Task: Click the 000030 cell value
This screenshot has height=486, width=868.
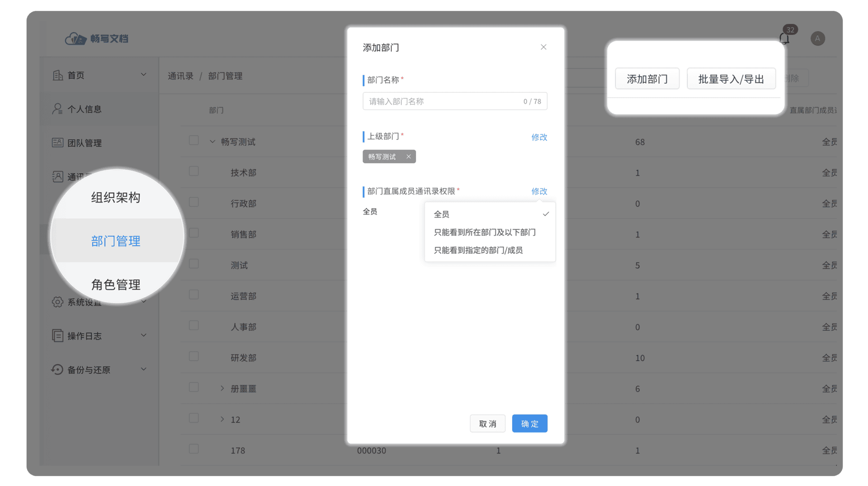Action: pyautogui.click(x=372, y=451)
